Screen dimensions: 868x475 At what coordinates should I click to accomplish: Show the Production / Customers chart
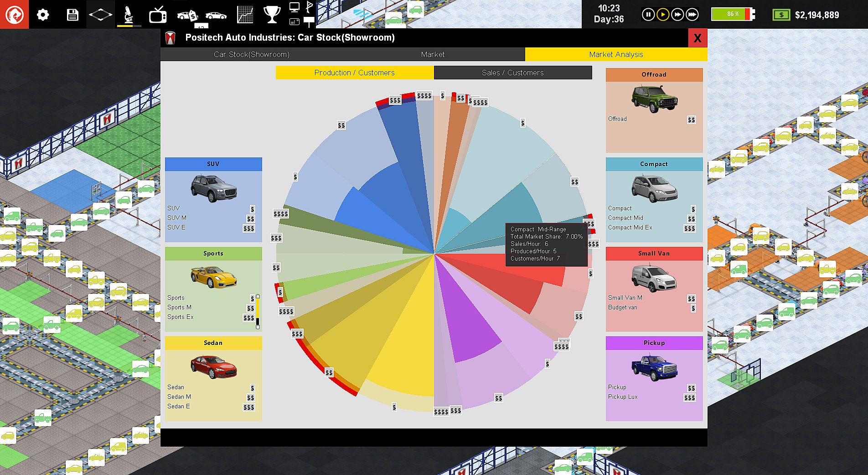(x=355, y=73)
